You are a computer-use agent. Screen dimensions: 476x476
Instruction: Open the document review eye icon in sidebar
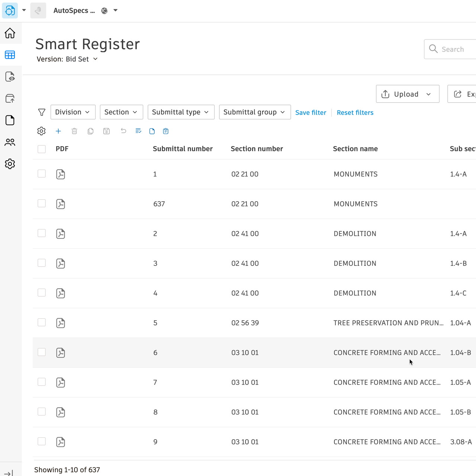(10, 77)
